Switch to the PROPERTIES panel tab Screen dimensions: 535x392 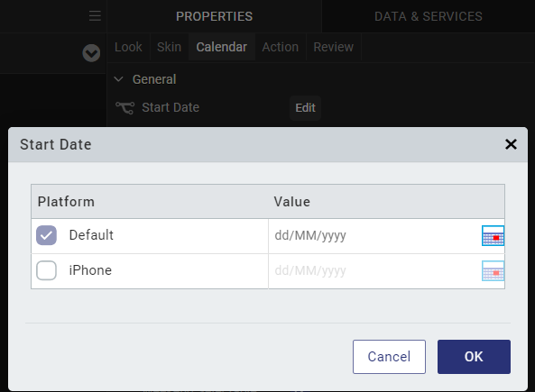click(215, 16)
